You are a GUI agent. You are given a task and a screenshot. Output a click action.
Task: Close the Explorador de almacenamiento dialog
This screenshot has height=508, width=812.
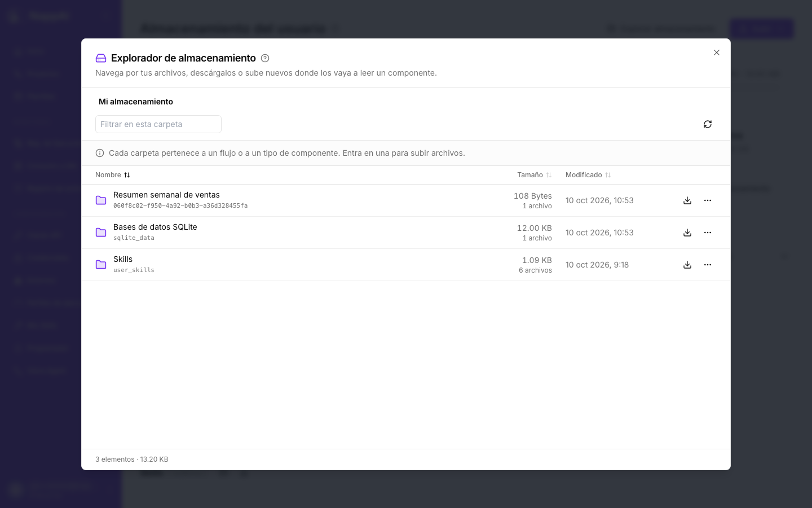(717, 52)
